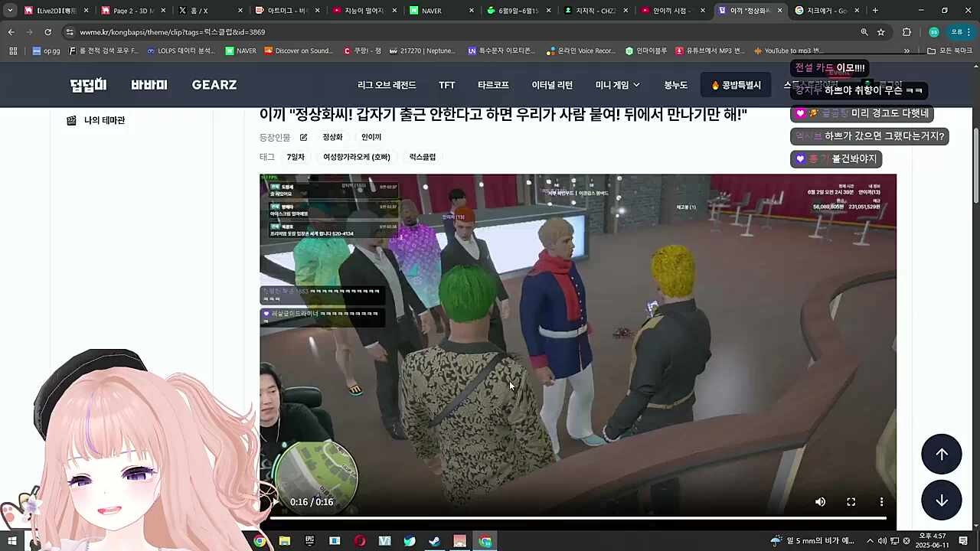Open Opera browser from the taskbar

pos(360,541)
